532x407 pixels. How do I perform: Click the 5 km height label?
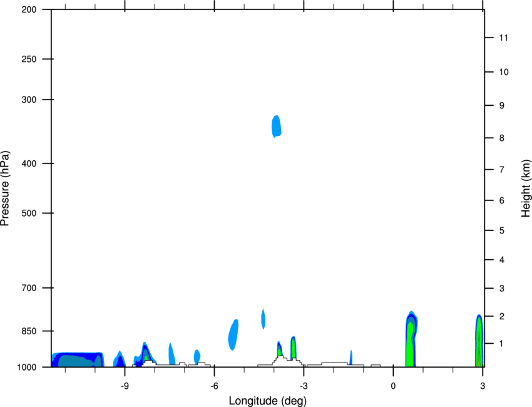(502, 230)
